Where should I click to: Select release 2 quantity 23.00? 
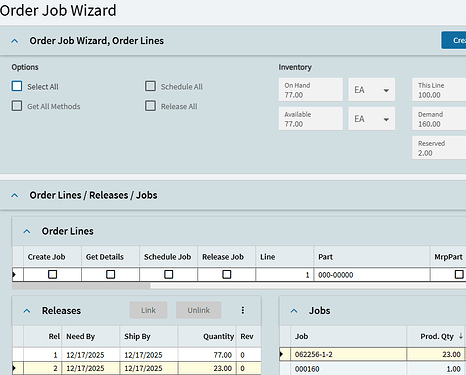point(207,368)
